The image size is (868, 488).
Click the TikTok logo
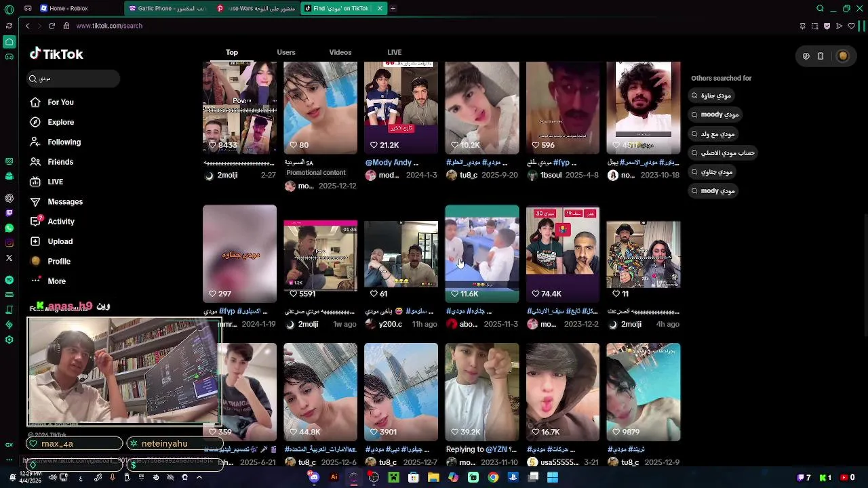[x=56, y=54]
